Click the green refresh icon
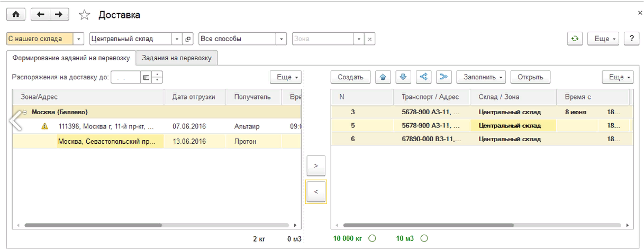The height and width of the screenshot is (249, 644). coord(575,39)
